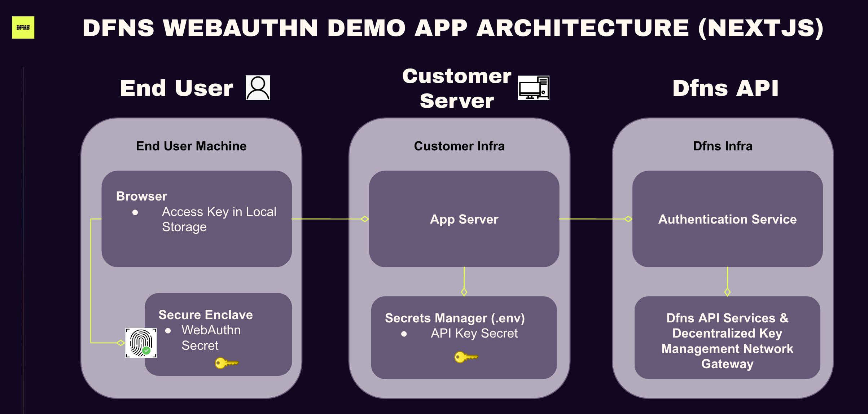Click the Dfns Infra label

click(723, 146)
